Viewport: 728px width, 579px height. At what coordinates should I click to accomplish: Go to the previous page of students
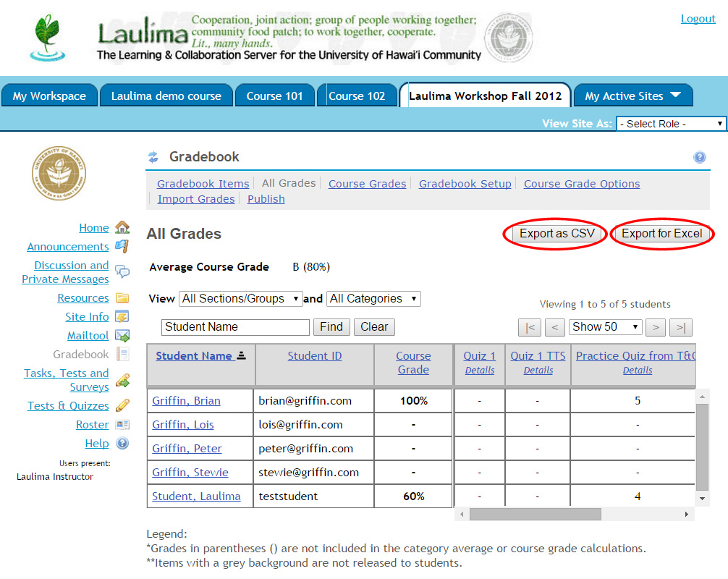pyautogui.click(x=555, y=327)
